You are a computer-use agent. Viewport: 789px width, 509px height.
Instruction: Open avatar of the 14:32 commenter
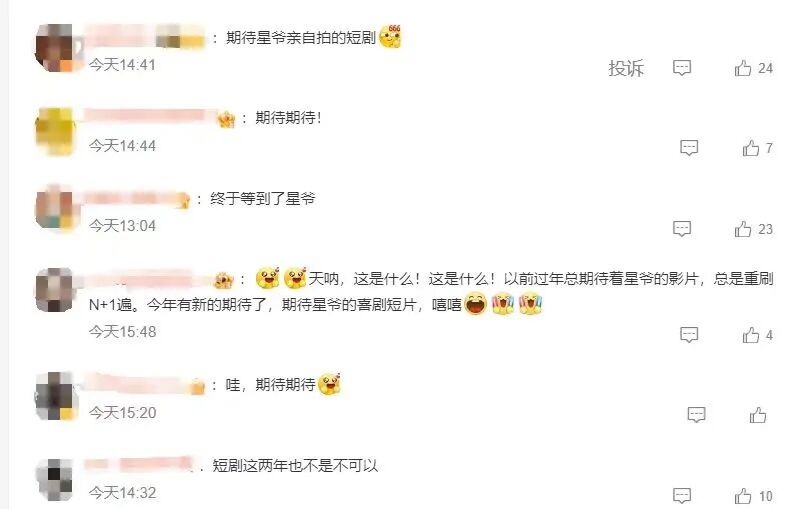[55, 479]
